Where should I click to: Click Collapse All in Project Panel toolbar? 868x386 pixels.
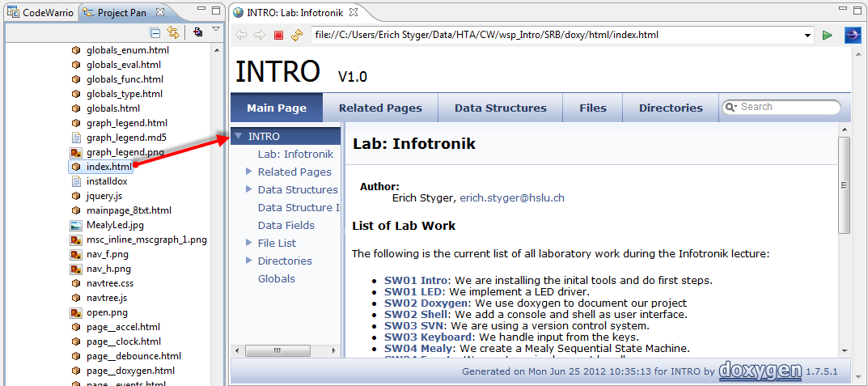(155, 32)
